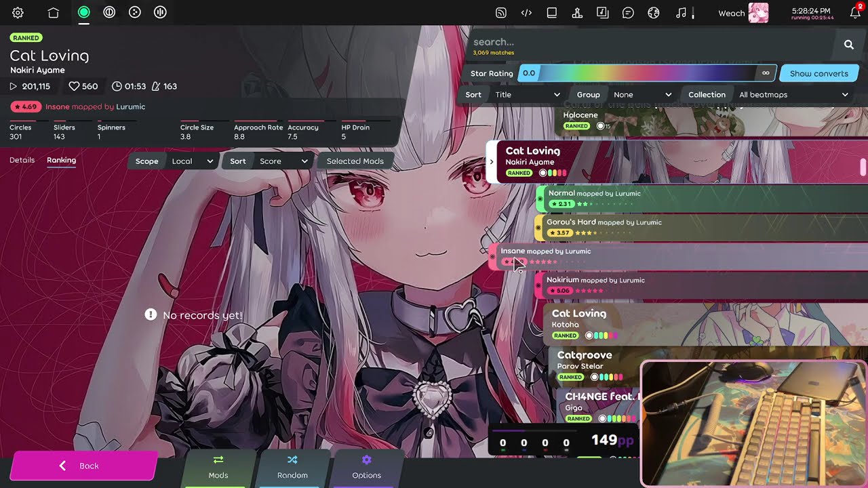Click the Random beatmap button
868x488 pixels.
[292, 468]
